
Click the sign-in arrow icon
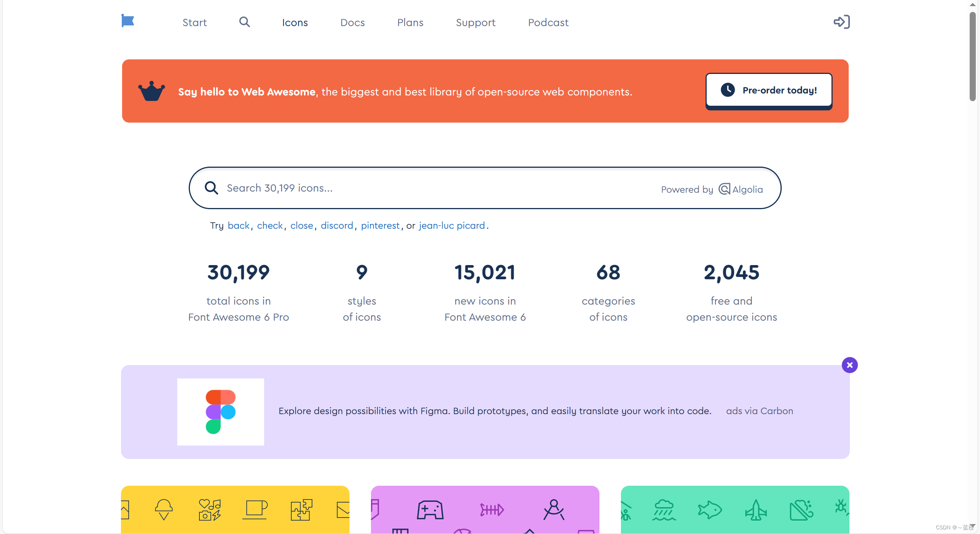pos(842,22)
